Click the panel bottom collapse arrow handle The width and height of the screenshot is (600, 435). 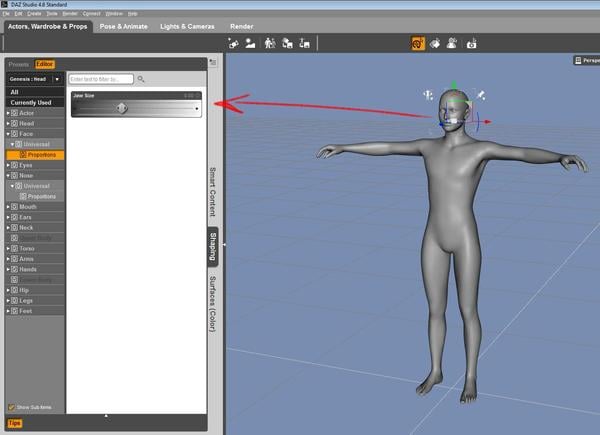point(106,415)
